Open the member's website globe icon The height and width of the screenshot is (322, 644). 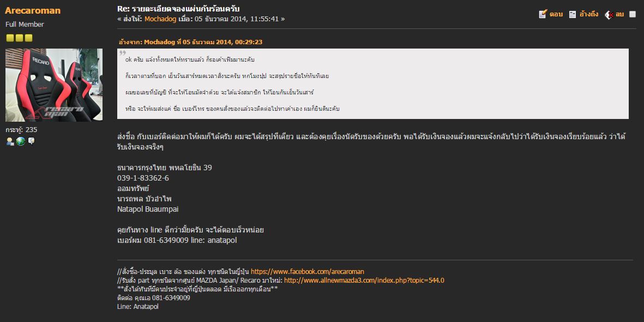(21, 141)
